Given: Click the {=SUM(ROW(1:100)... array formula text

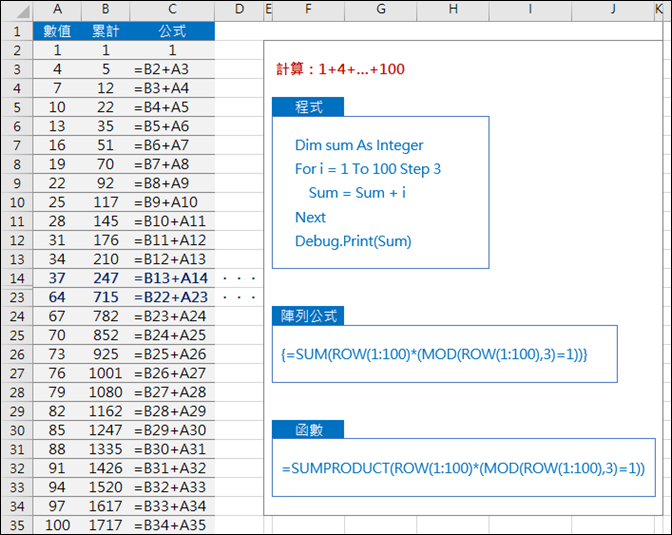Looking at the screenshot, I should click(434, 355).
